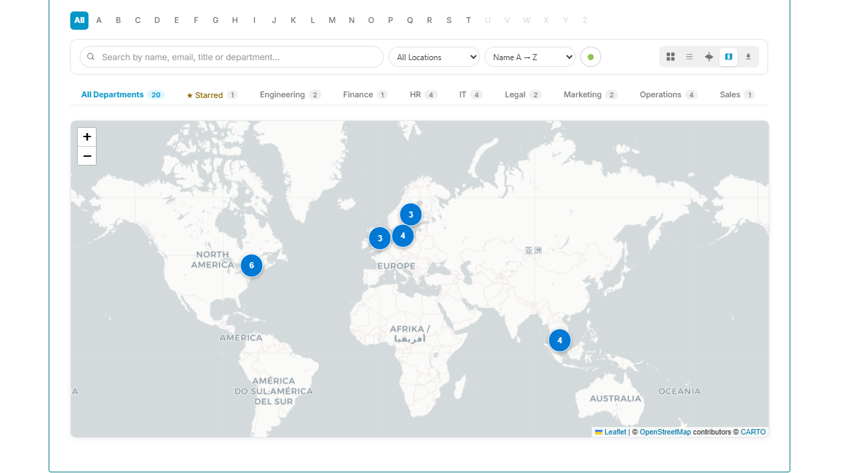Image resolution: width=868 pixels, height=473 pixels.
Task: Switch to grid card view
Action: click(670, 57)
